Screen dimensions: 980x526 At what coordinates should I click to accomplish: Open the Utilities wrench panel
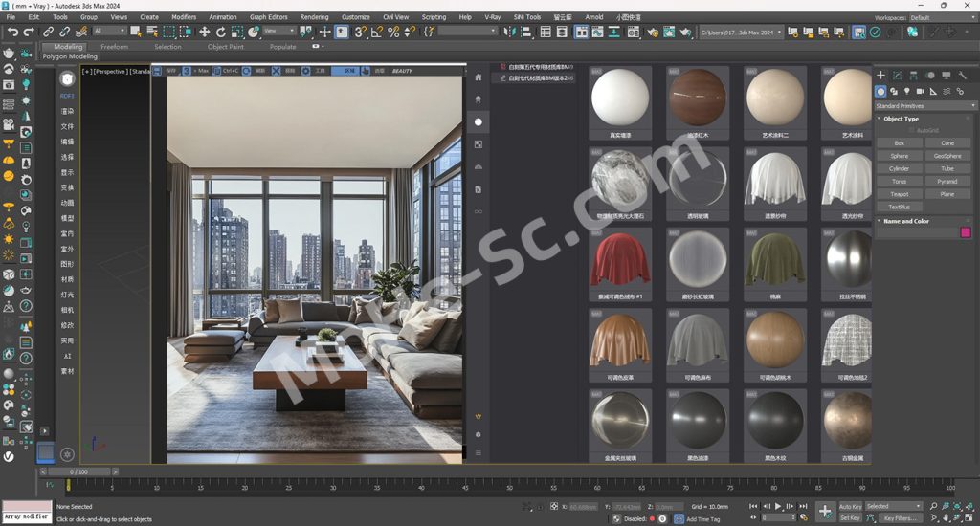point(962,76)
